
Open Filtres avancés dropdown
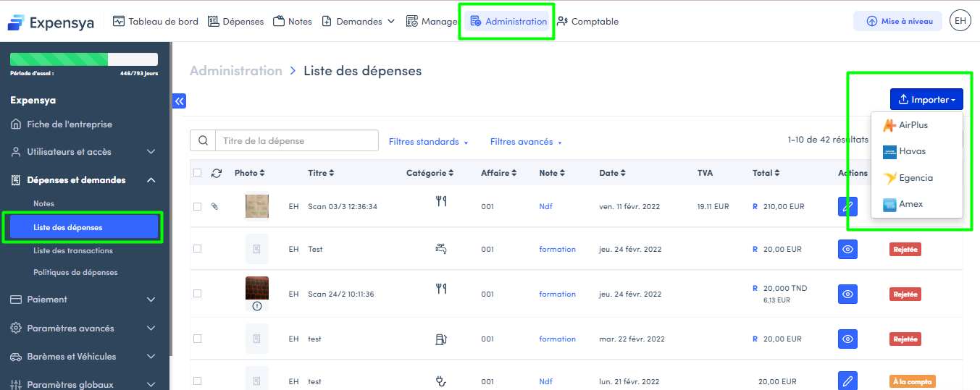[x=526, y=142]
